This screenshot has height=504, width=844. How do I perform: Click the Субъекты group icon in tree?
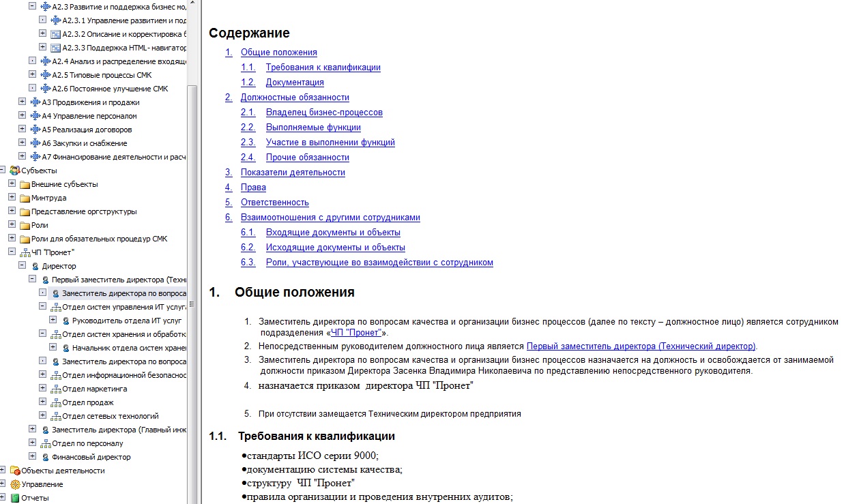click(14, 171)
